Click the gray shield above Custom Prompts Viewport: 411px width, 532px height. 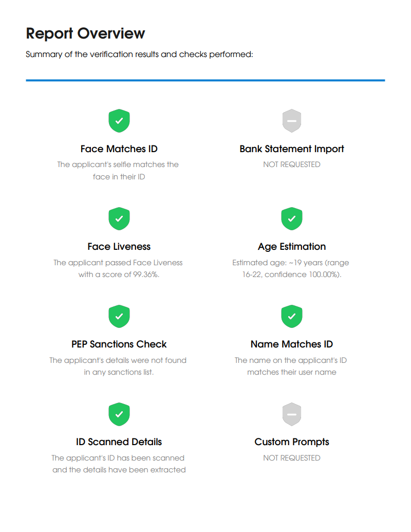[x=292, y=414]
